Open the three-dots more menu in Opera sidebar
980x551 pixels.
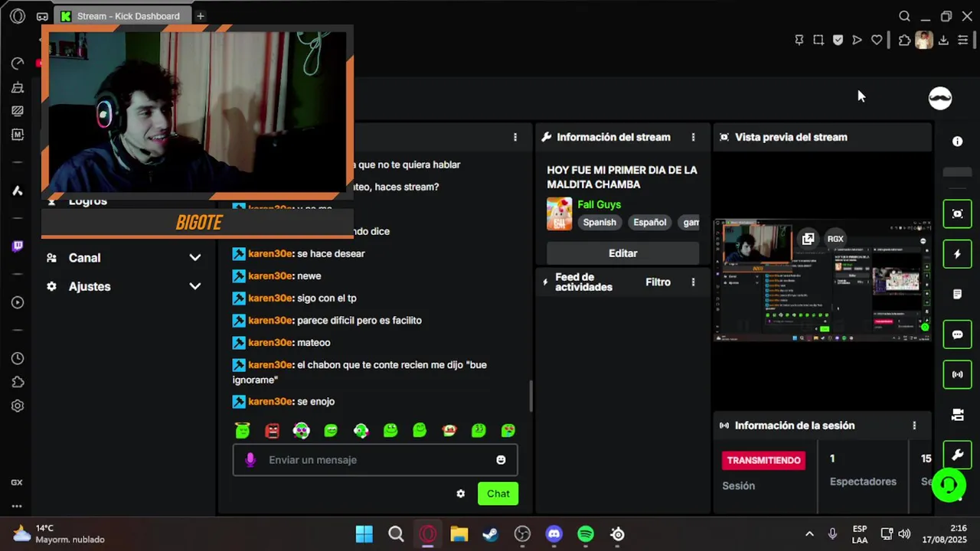tap(17, 506)
